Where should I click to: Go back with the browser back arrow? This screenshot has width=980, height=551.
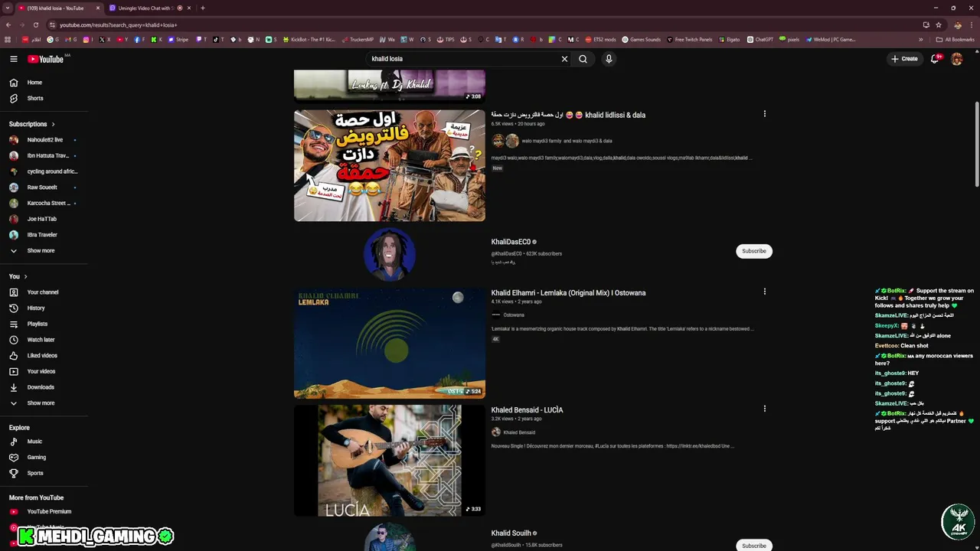(x=8, y=24)
